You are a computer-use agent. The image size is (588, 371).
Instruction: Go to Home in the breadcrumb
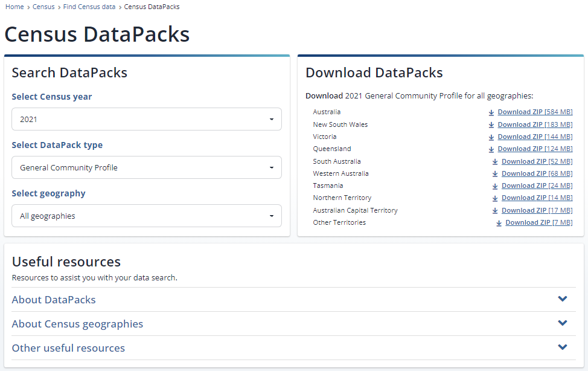click(14, 7)
